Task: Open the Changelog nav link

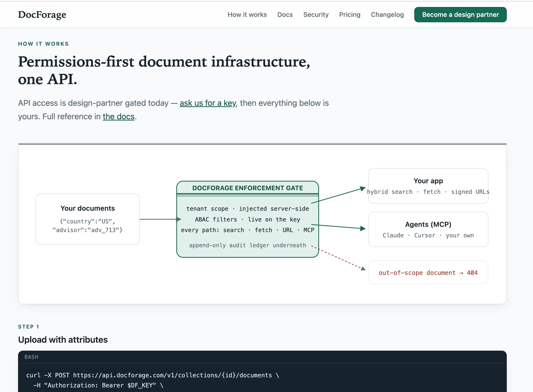Action: point(387,15)
